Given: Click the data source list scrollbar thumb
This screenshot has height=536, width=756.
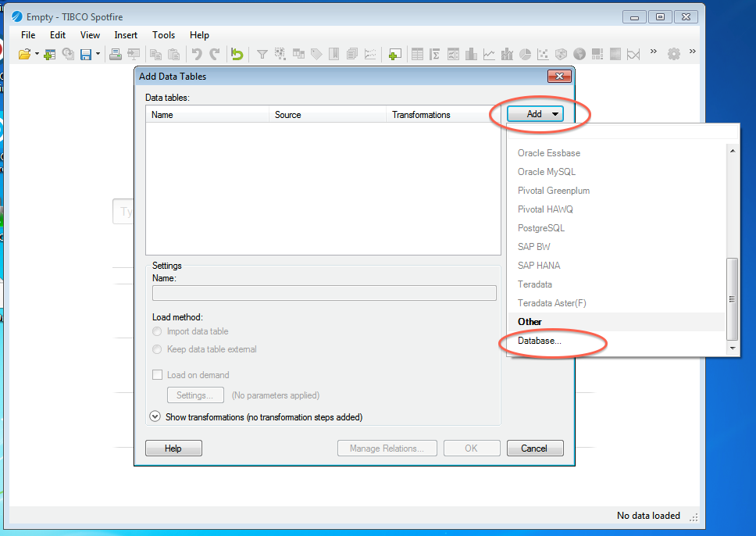Looking at the screenshot, I should coord(732,297).
